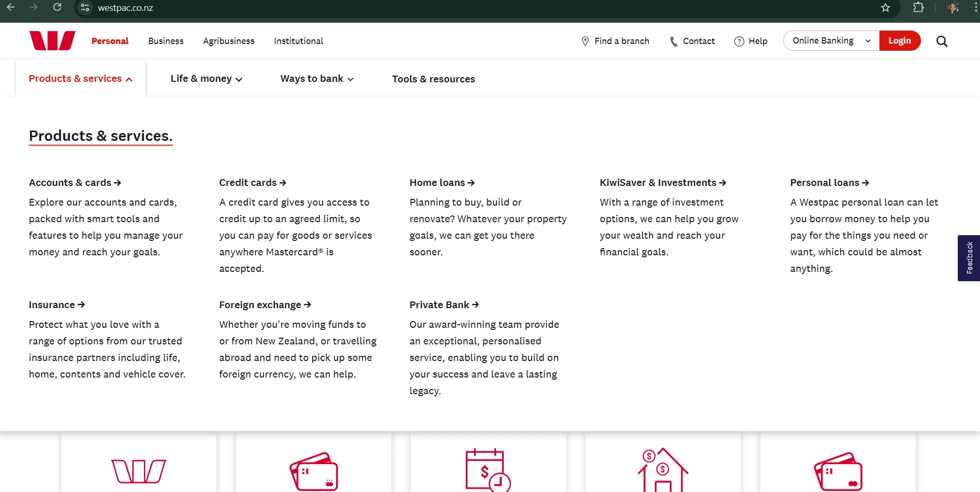Click the text "Protect what you love with a"
The width and height of the screenshot is (980, 492).
pos(94,325)
